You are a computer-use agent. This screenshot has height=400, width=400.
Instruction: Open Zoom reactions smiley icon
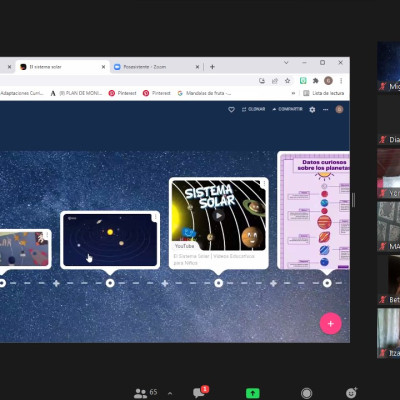(351, 393)
